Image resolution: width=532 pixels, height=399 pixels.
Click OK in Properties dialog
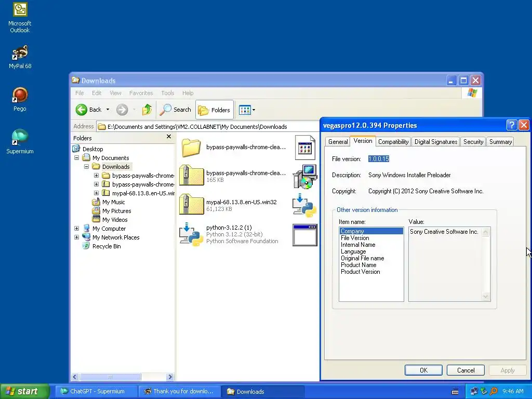pos(423,370)
